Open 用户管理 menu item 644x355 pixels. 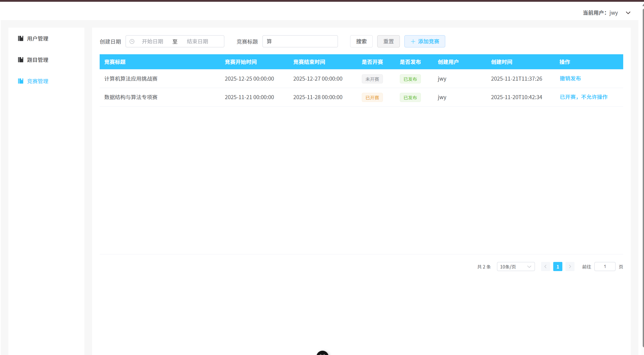tap(38, 39)
